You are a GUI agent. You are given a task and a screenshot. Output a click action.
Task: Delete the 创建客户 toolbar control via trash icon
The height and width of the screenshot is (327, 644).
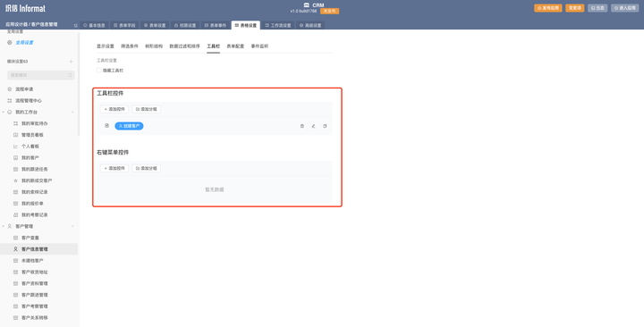[302, 126]
